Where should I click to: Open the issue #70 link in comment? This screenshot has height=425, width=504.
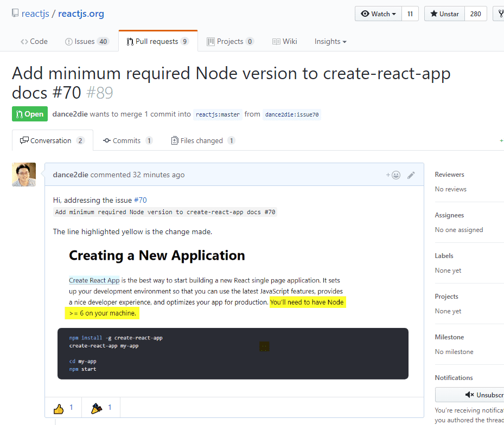pyautogui.click(x=140, y=200)
